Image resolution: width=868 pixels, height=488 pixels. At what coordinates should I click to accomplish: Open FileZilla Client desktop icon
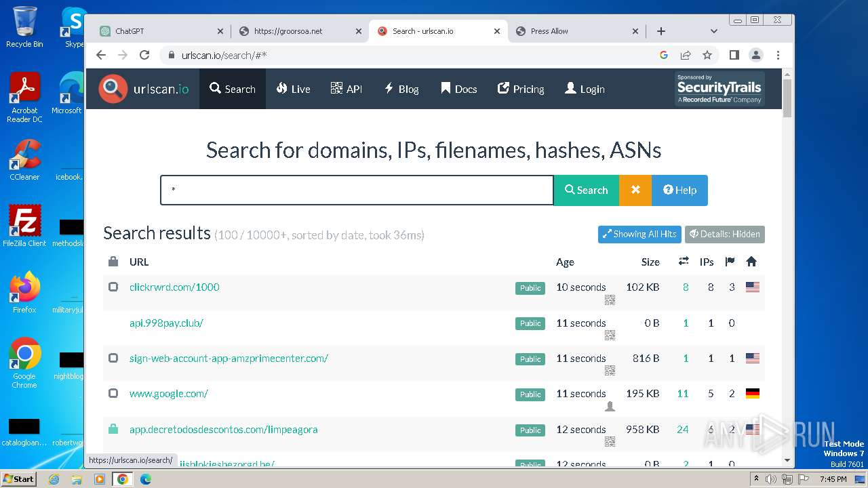[24, 226]
